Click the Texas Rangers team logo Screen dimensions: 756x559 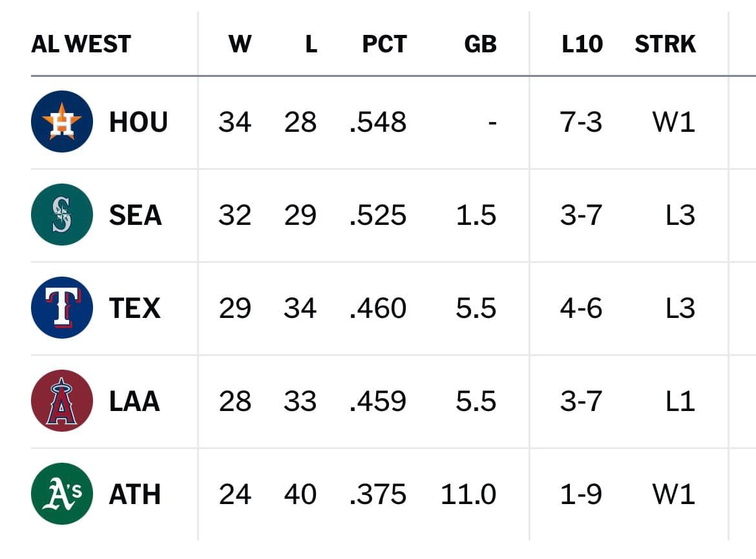62,308
